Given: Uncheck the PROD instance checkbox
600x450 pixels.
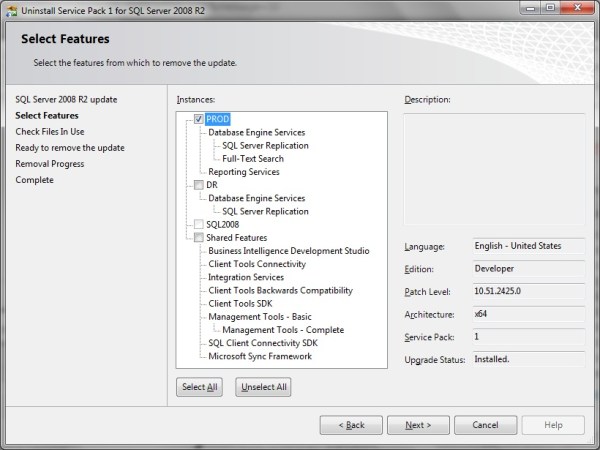Looking at the screenshot, I should click(x=199, y=119).
